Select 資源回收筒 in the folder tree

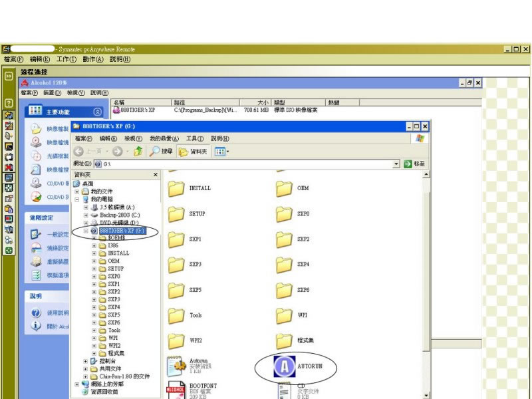coord(104,392)
